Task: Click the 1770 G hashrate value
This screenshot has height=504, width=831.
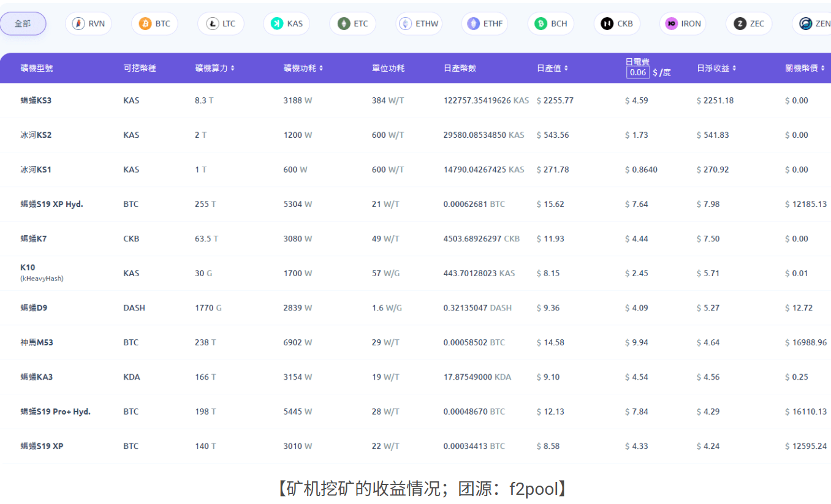Action: 208,308
